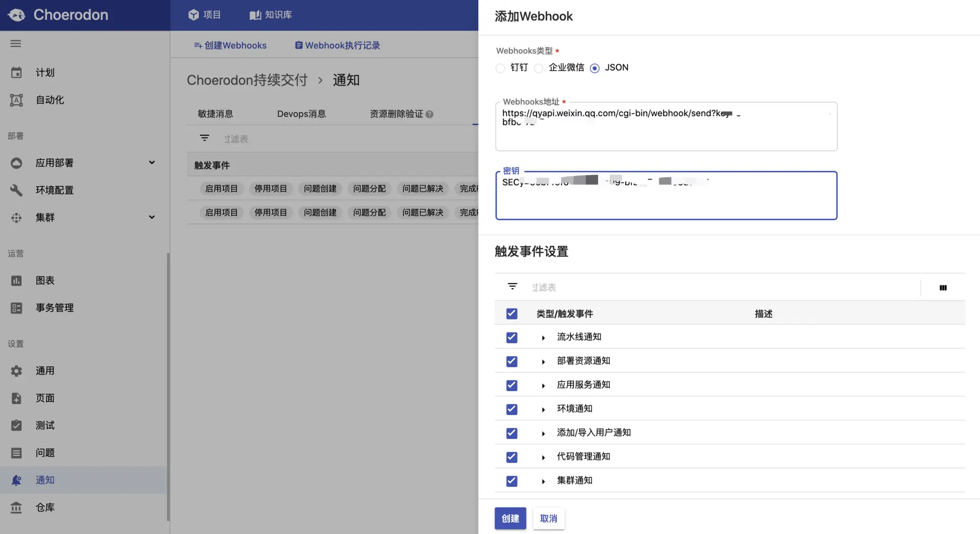Uncheck the 环境通知 checkbox
Image resolution: width=980 pixels, height=534 pixels.
pyautogui.click(x=511, y=409)
